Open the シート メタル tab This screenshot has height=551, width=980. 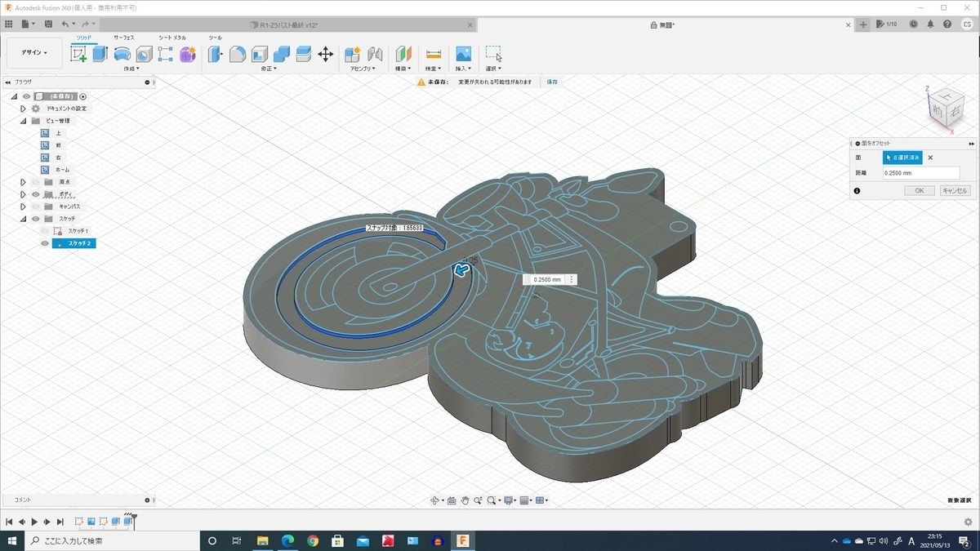[x=171, y=38]
